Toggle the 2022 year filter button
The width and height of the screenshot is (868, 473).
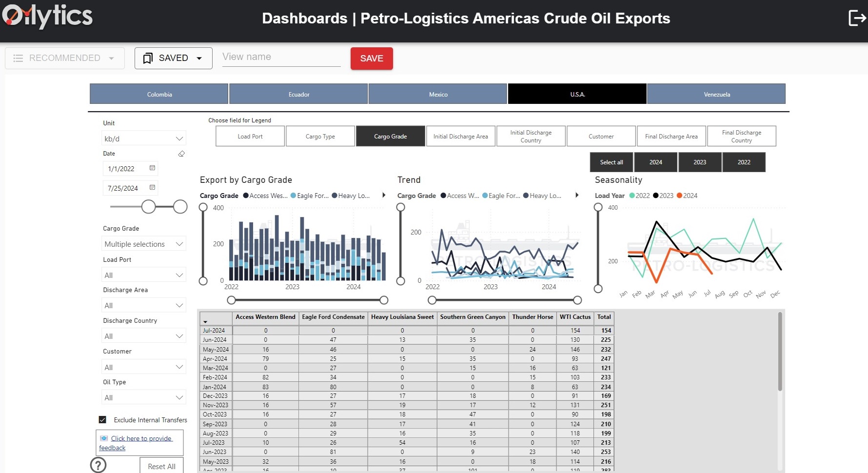[x=744, y=162]
